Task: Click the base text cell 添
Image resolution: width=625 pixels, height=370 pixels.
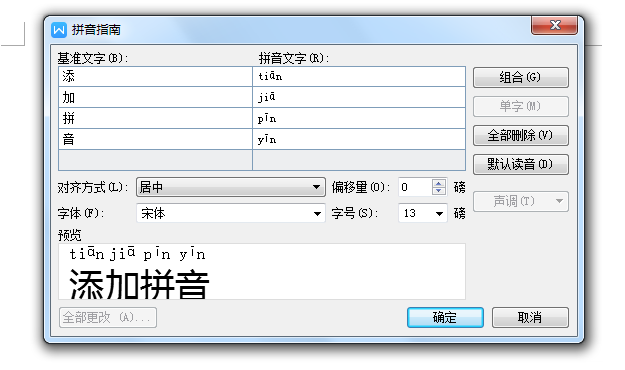Action: (155, 77)
